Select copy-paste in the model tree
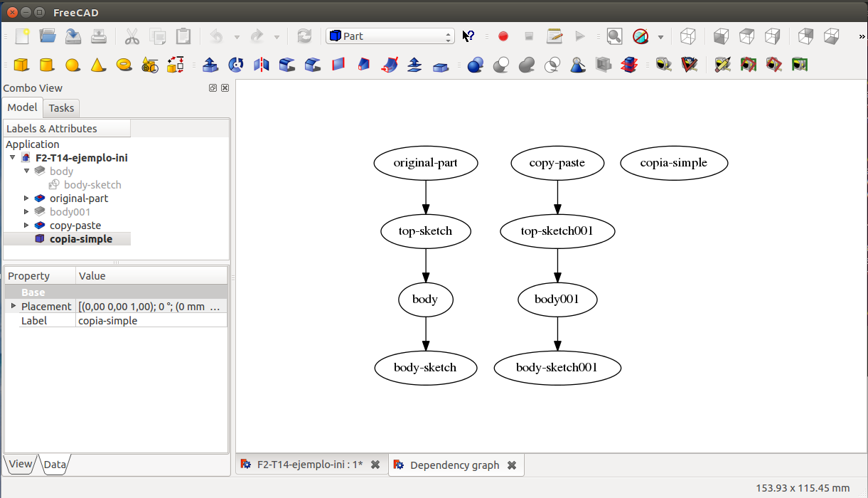Screen dimensions: 868x498 75,226
